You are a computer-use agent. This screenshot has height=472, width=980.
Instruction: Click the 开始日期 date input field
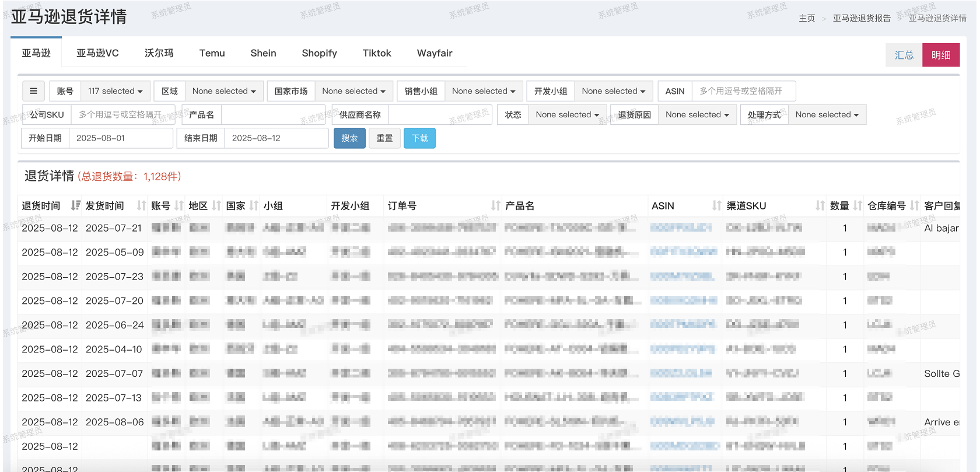[x=120, y=138]
